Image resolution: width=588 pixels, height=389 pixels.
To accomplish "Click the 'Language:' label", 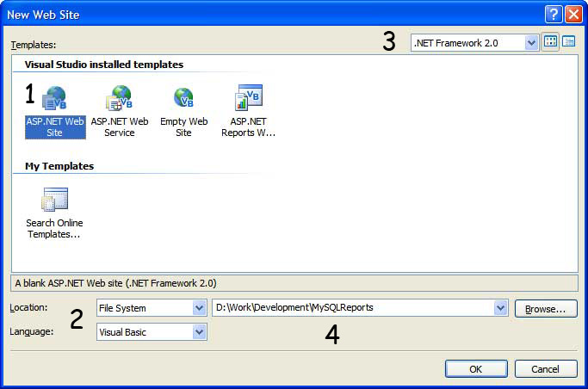I will coord(32,331).
